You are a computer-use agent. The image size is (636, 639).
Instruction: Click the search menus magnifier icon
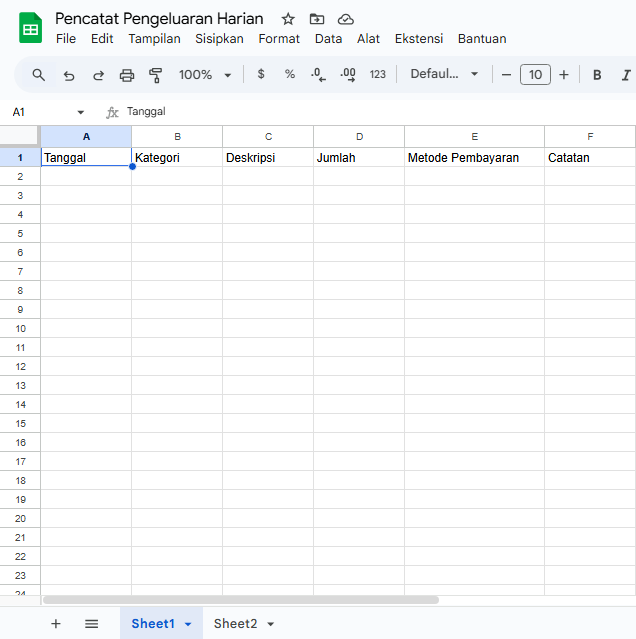39,75
